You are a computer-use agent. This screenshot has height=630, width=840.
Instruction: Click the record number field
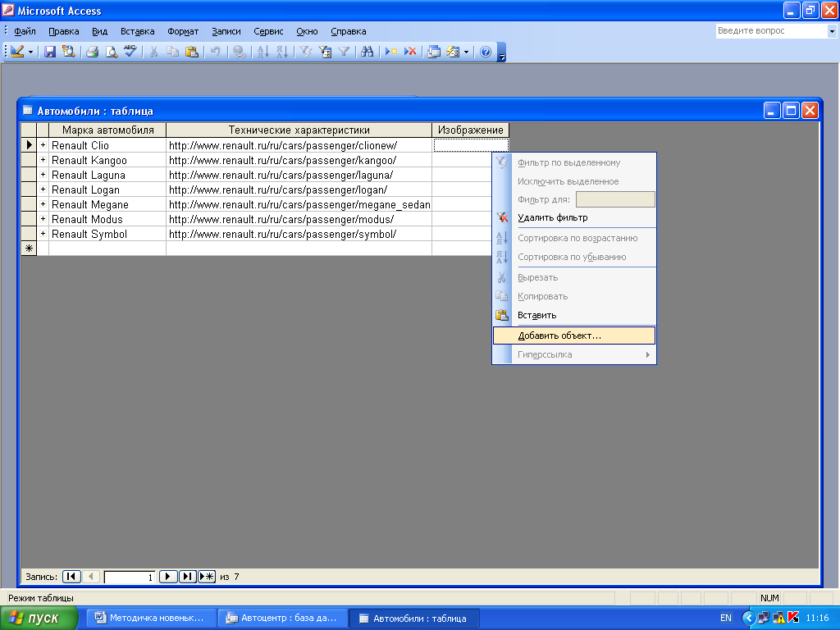click(130, 577)
